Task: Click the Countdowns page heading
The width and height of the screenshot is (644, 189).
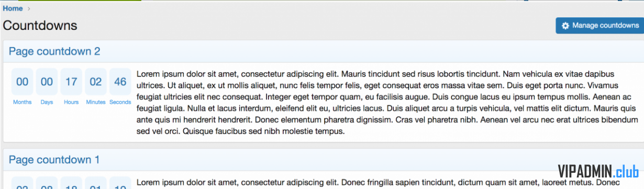Action: pyautogui.click(x=40, y=25)
